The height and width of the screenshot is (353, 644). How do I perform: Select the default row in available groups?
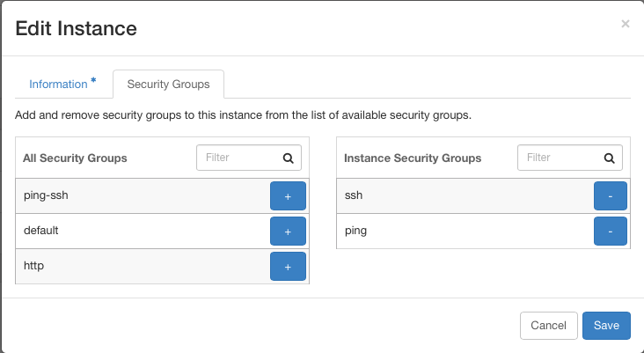[162, 231]
